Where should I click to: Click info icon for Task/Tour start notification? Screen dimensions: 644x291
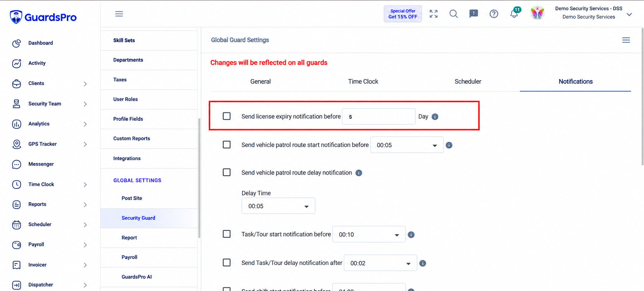411,235
